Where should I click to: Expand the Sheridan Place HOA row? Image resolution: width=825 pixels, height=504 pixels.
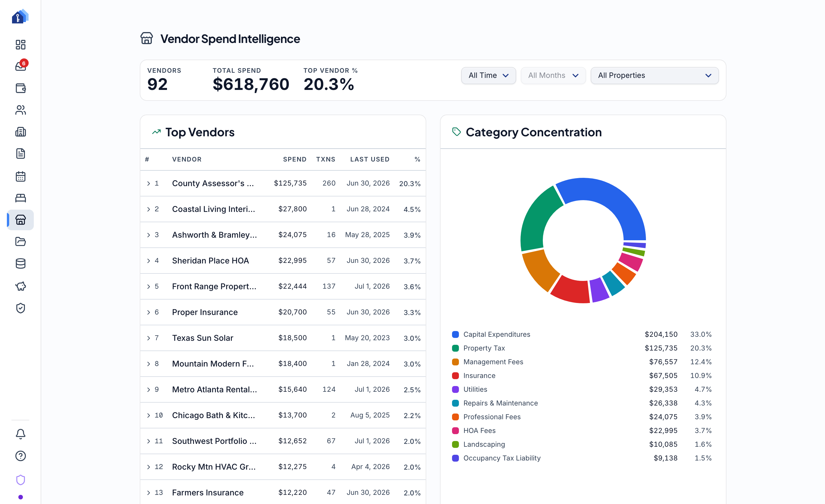tap(149, 261)
